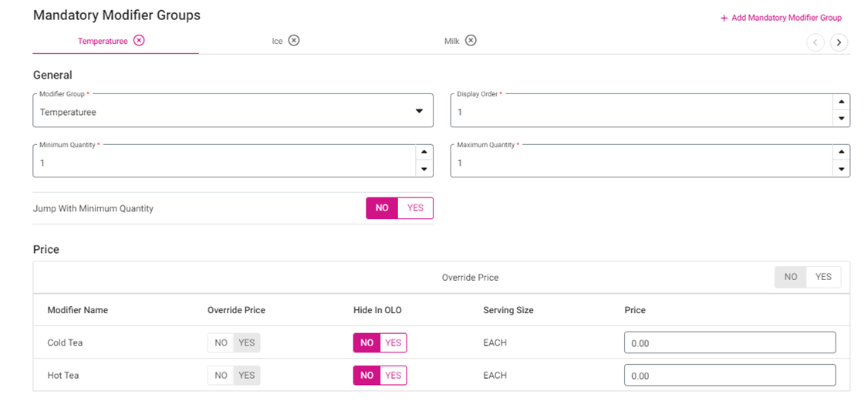Click the Hot Tea price input field

point(729,376)
